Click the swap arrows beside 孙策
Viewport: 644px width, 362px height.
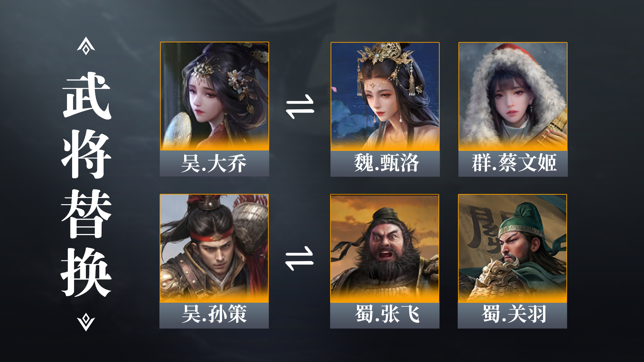[x=299, y=258]
